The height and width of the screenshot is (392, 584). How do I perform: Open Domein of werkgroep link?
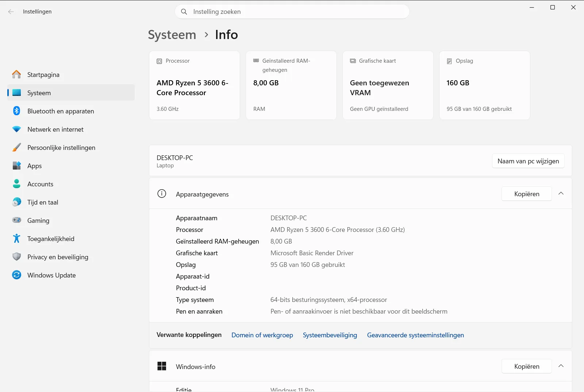(x=262, y=335)
